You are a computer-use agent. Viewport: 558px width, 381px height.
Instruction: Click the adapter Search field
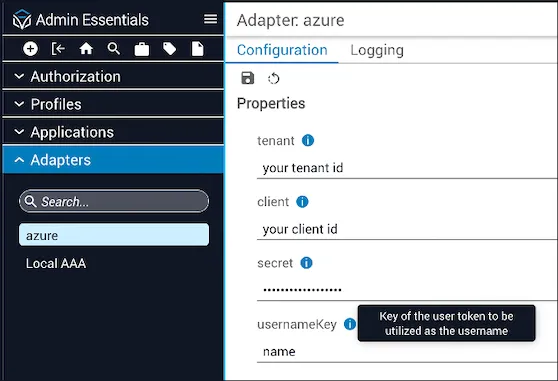[114, 201]
